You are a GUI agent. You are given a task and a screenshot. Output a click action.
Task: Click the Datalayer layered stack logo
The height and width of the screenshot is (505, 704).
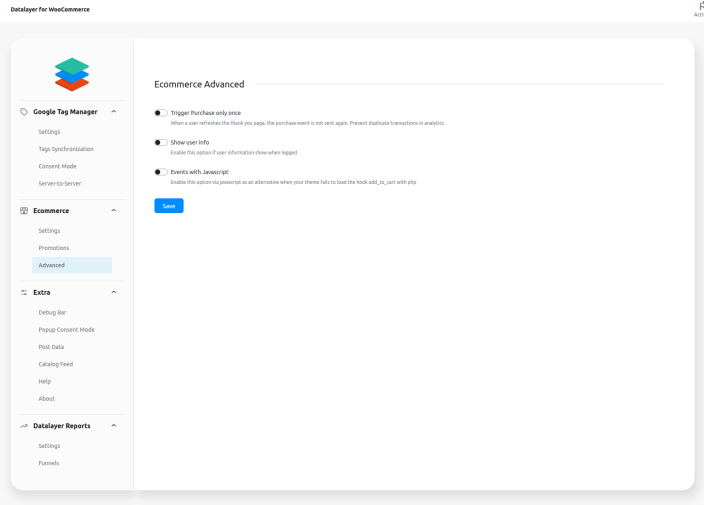click(x=72, y=75)
